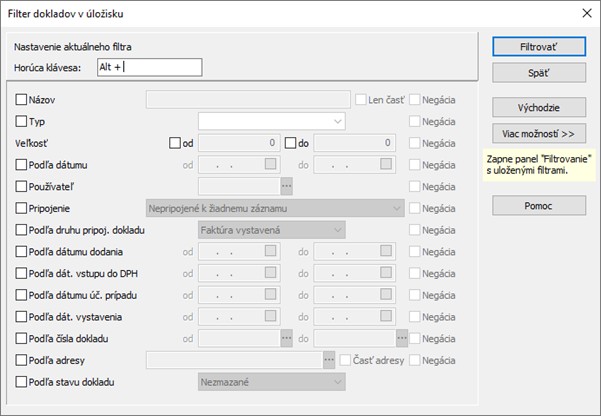Screen dimensions: 601x416
Task: Focus the Horúca klávesa input field
Action: (149, 67)
